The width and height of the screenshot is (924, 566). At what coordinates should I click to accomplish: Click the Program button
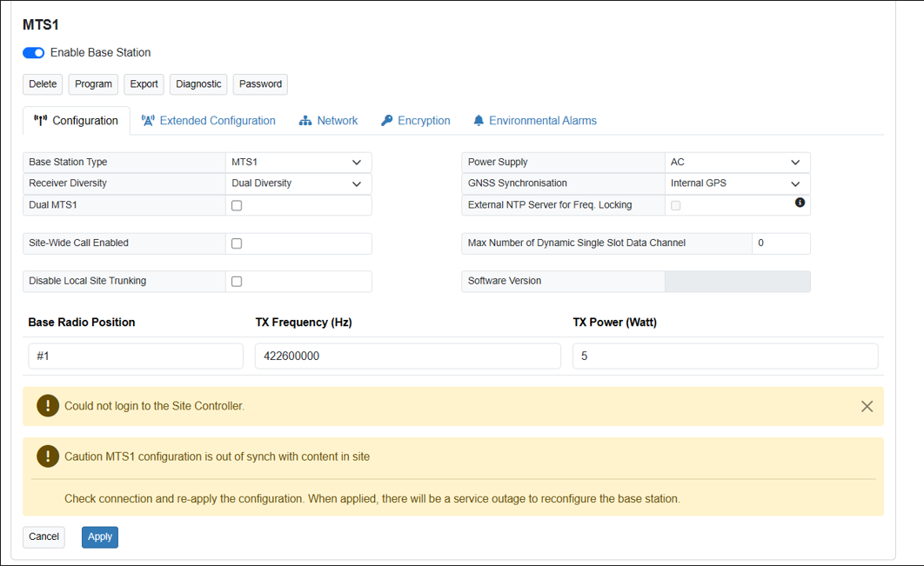pos(93,84)
